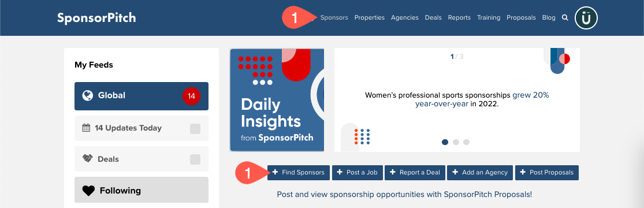Viewport: 644px width, 208px height.
Task: Click the SponsorPitch logo
Action: [x=96, y=18]
